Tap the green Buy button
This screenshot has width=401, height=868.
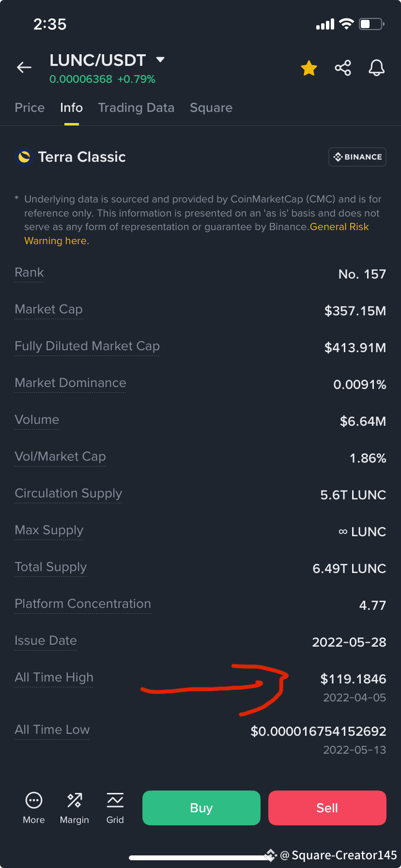201,808
